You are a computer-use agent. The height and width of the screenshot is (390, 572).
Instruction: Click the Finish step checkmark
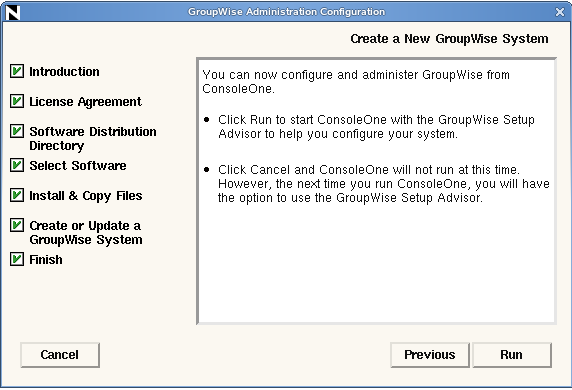click(x=17, y=259)
